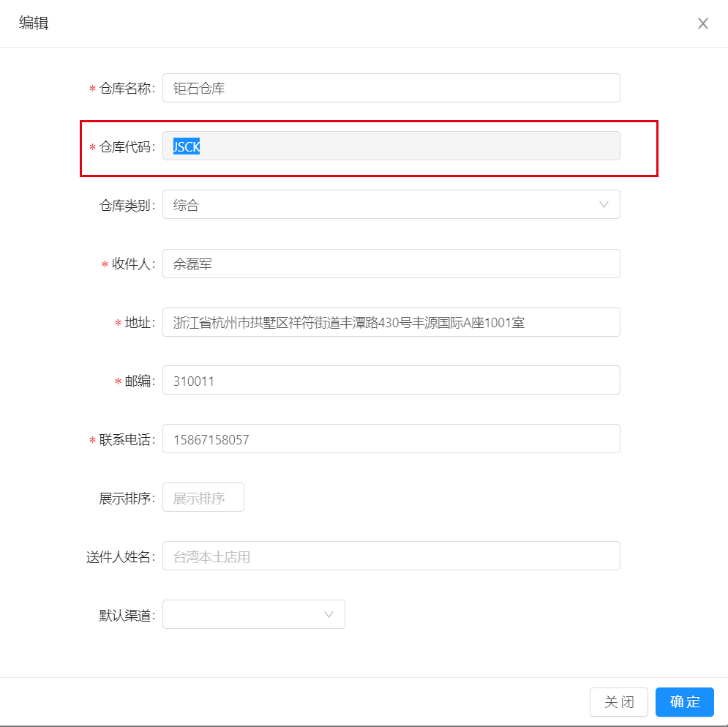Click the 收件人 label

(x=132, y=264)
